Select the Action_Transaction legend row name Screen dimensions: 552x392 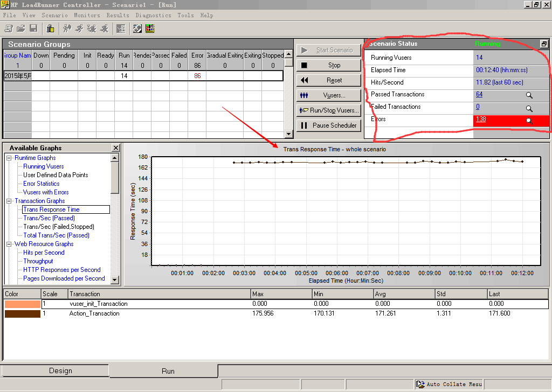click(x=94, y=313)
